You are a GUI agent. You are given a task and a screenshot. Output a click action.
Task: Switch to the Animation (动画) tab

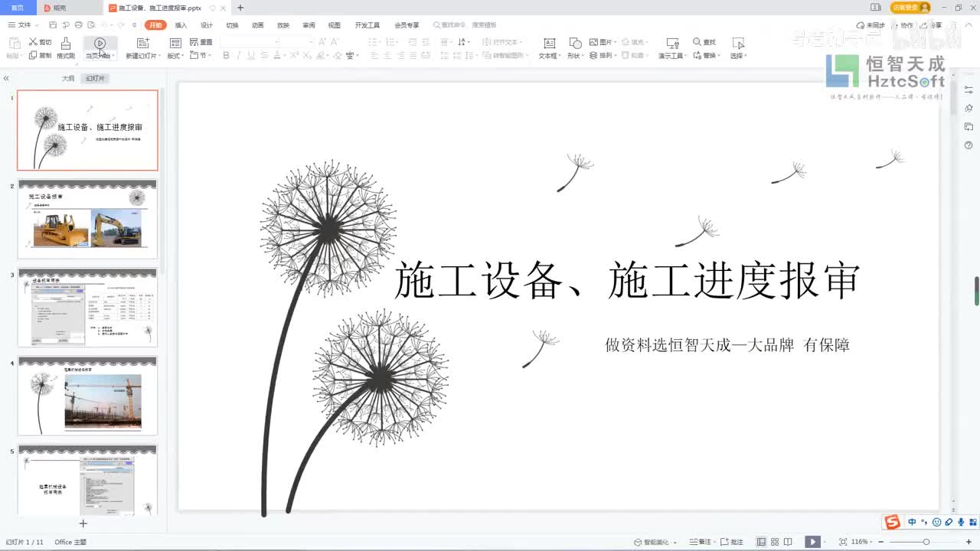(x=257, y=25)
